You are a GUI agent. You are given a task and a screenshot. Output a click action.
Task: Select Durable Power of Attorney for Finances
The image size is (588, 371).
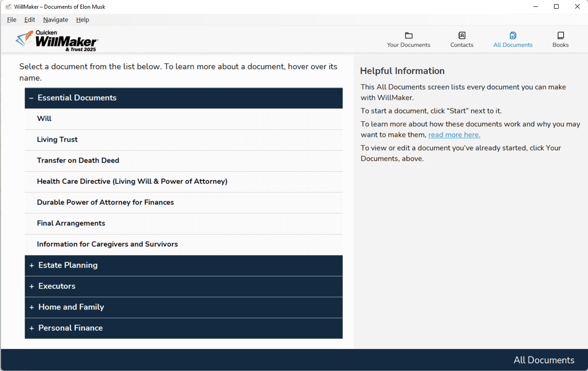pyautogui.click(x=105, y=202)
